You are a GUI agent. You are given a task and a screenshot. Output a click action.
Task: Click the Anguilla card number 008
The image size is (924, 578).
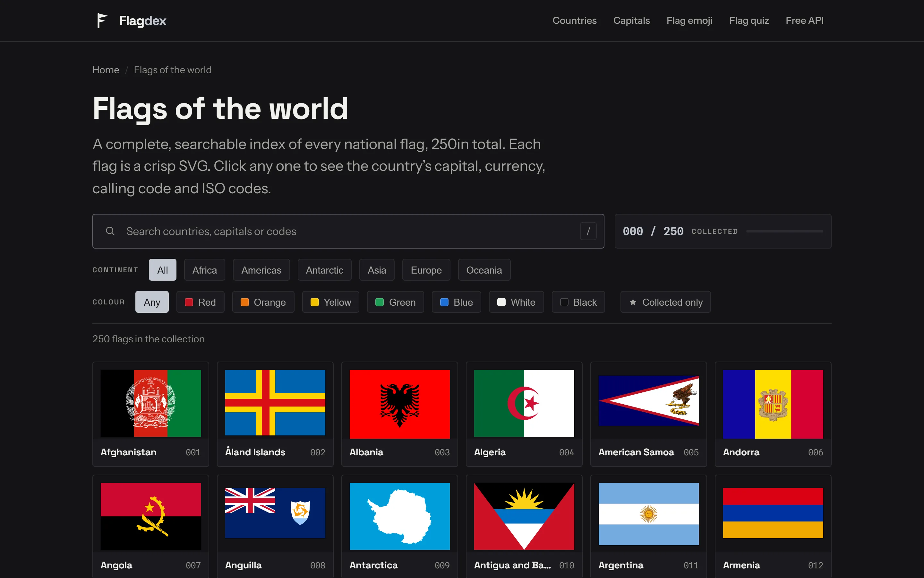(x=317, y=565)
